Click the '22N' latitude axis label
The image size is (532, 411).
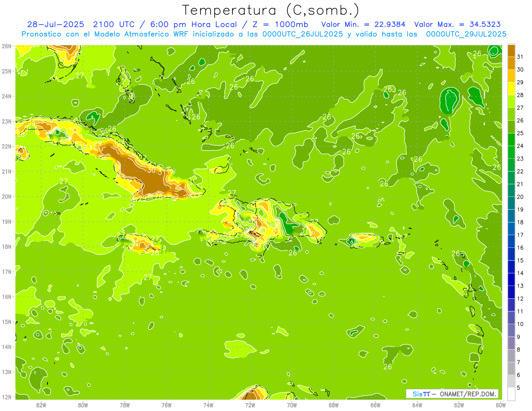pyautogui.click(x=6, y=146)
